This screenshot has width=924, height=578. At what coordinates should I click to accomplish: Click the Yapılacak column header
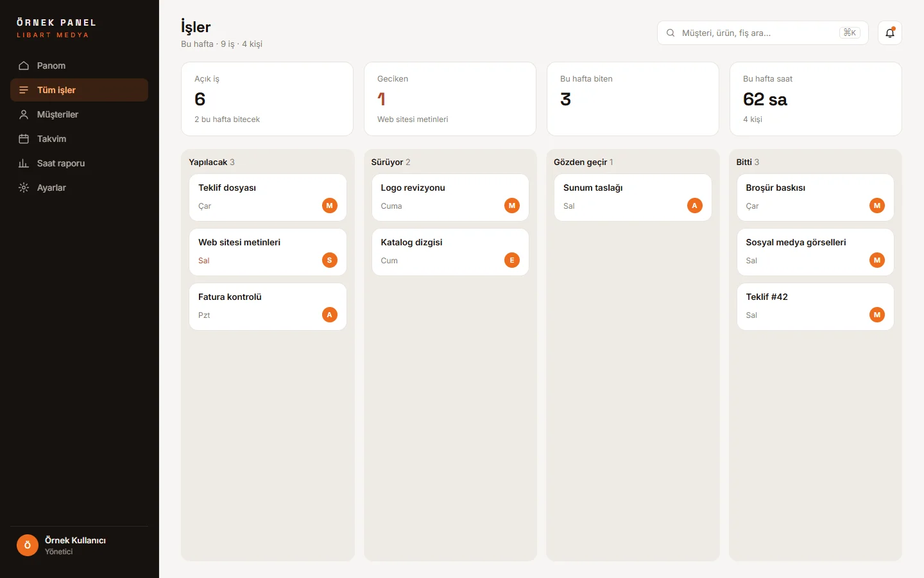point(212,162)
